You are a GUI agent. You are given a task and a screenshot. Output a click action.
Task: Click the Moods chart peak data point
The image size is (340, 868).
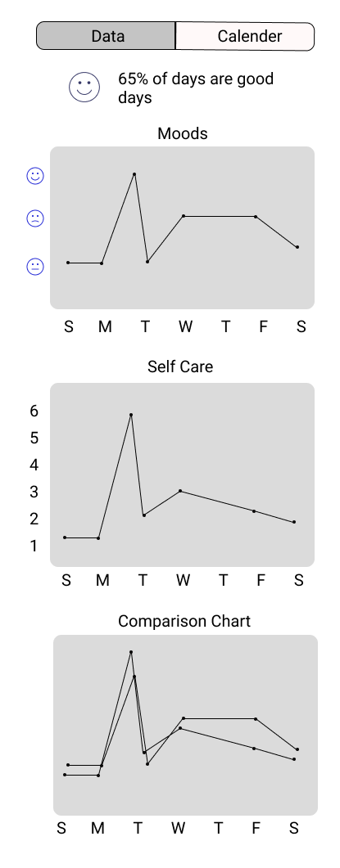pos(134,174)
